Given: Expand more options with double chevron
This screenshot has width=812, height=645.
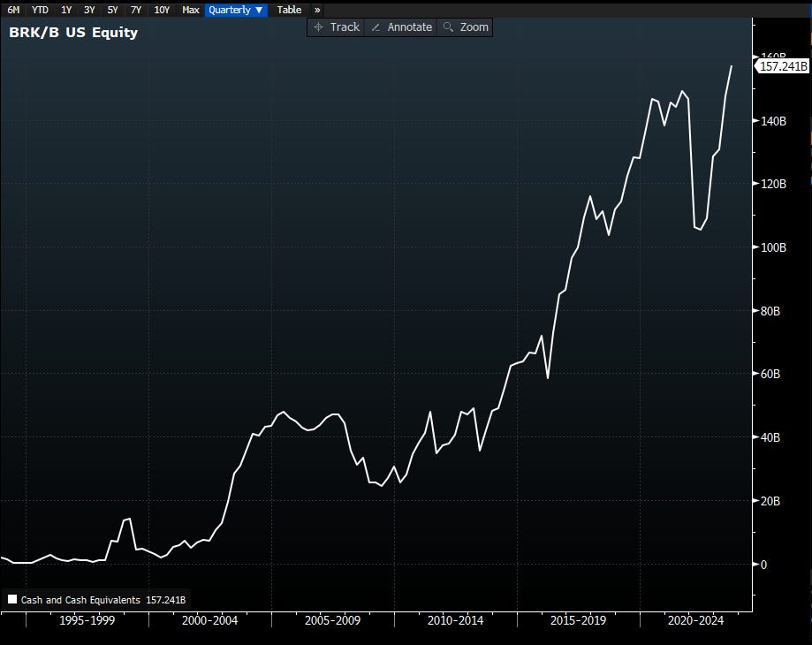Looking at the screenshot, I should 317,10.
